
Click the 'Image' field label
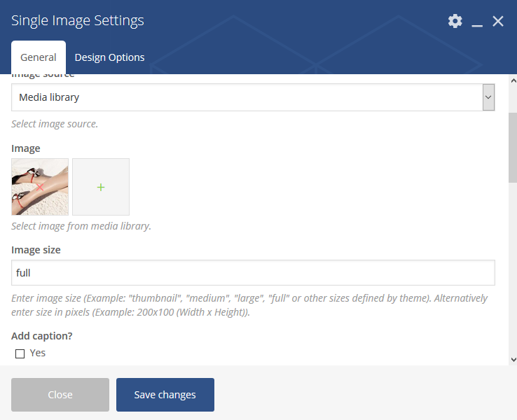click(x=26, y=148)
